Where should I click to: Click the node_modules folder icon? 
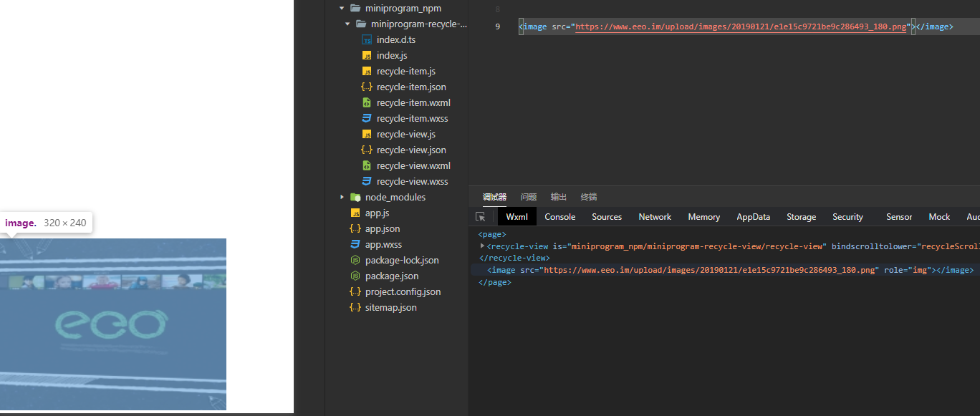pyautogui.click(x=355, y=197)
